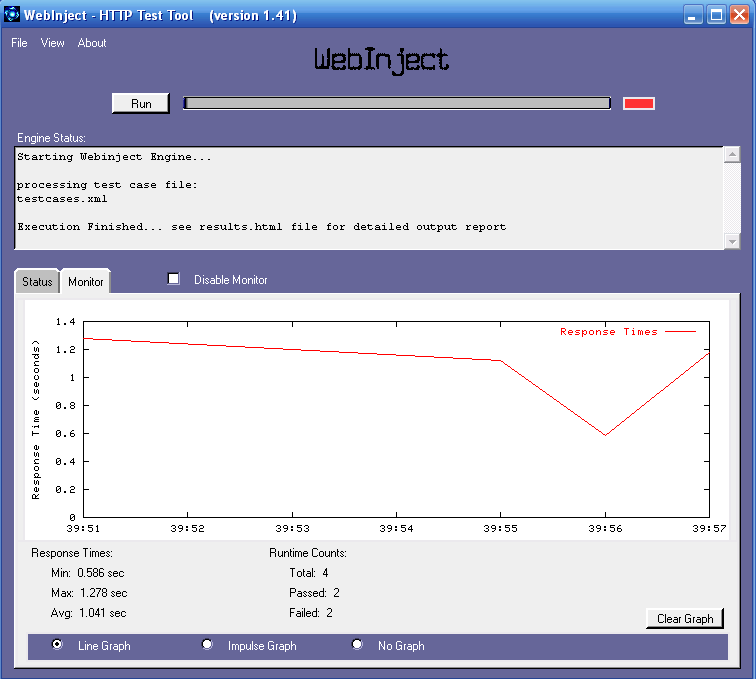The image size is (756, 679).
Task: Open the About menu
Action: click(92, 43)
